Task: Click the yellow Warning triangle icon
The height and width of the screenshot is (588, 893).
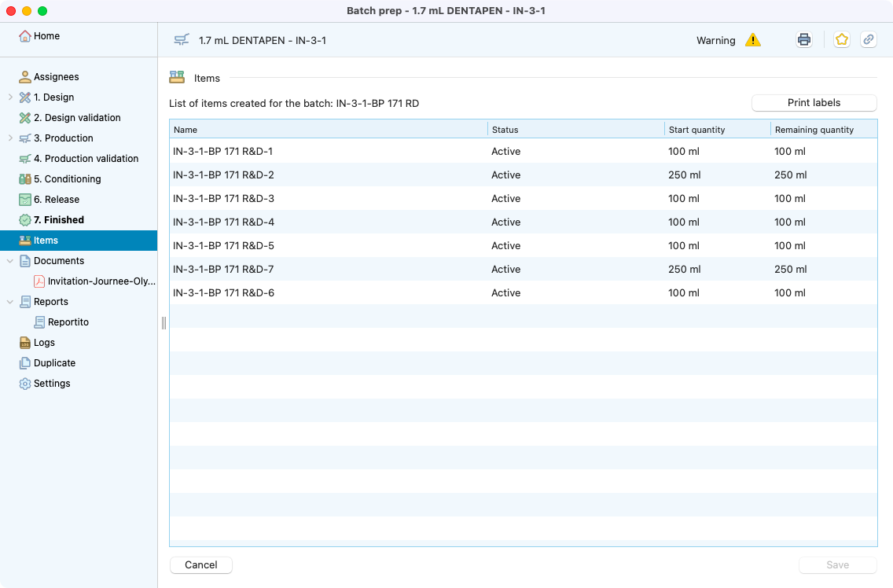Action: 753,40
